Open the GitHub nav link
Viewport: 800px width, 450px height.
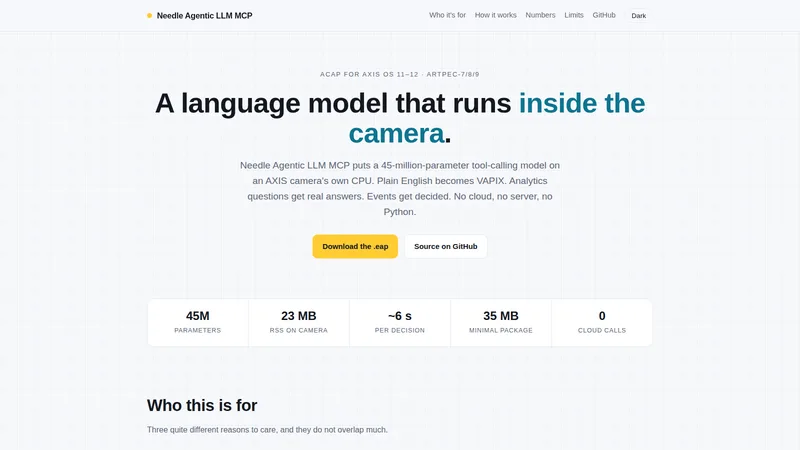coord(604,15)
